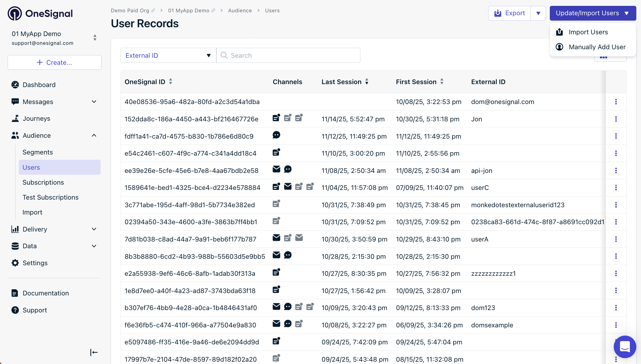Choose Manually Add User menu option
This screenshot has width=641, height=364.
597,47
